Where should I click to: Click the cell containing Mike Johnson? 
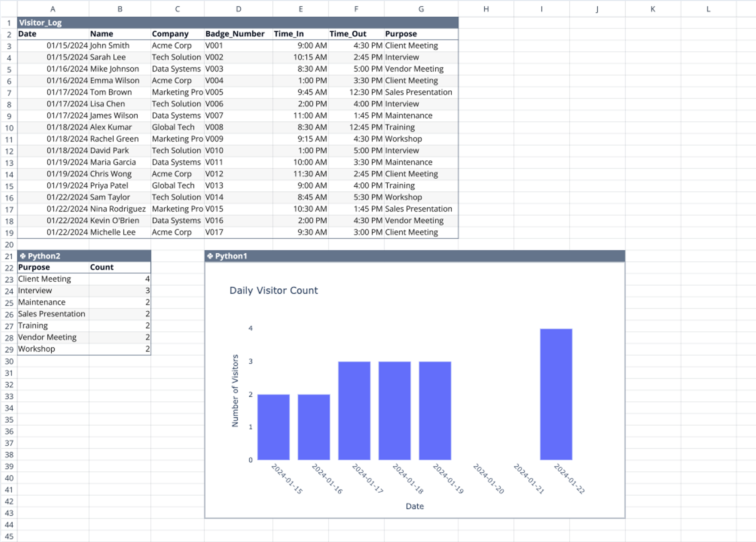pyautogui.click(x=120, y=69)
